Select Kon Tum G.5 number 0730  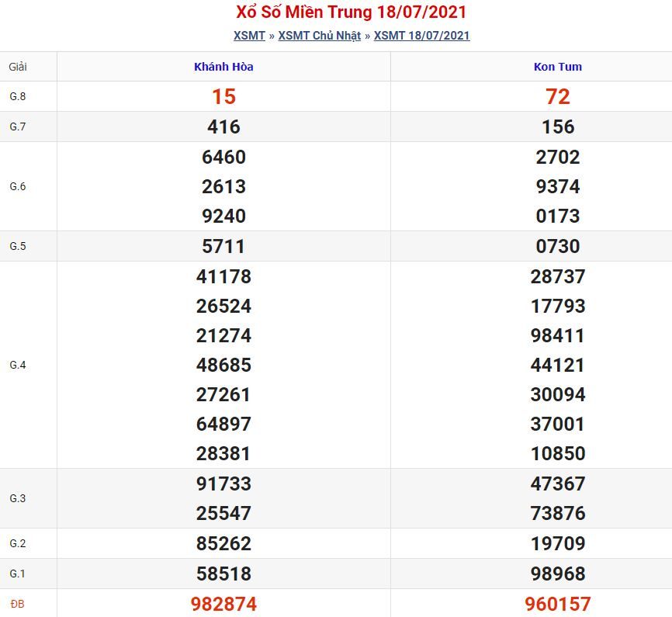click(558, 247)
